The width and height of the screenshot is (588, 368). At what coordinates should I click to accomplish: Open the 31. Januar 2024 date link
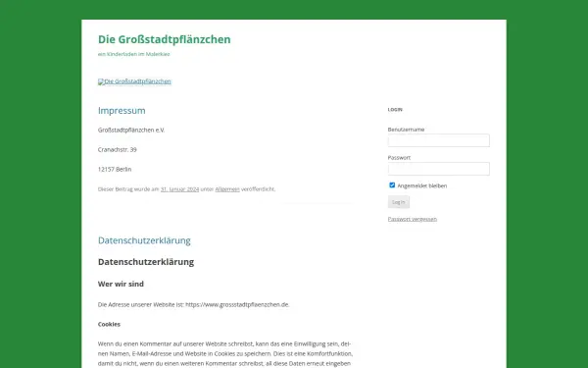(179, 189)
